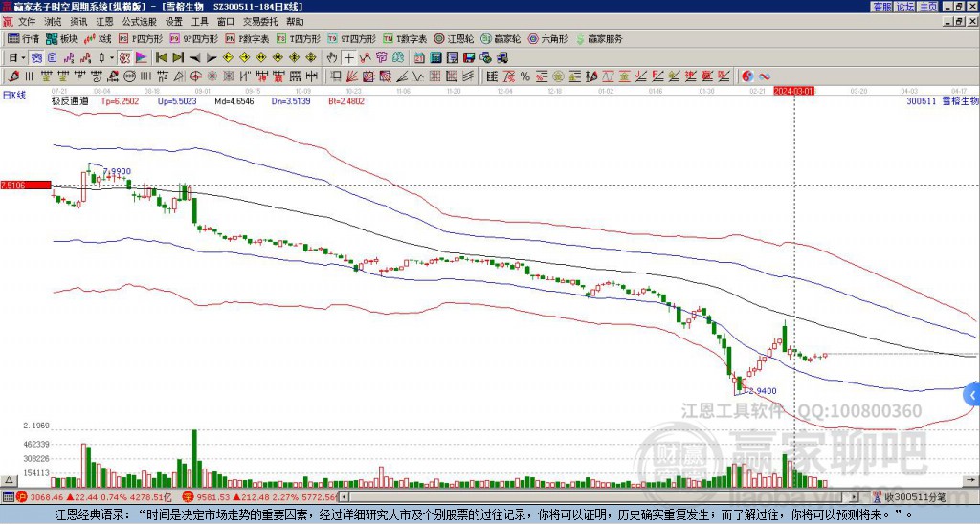Click the yin-yang taiji icon

[x=747, y=76]
